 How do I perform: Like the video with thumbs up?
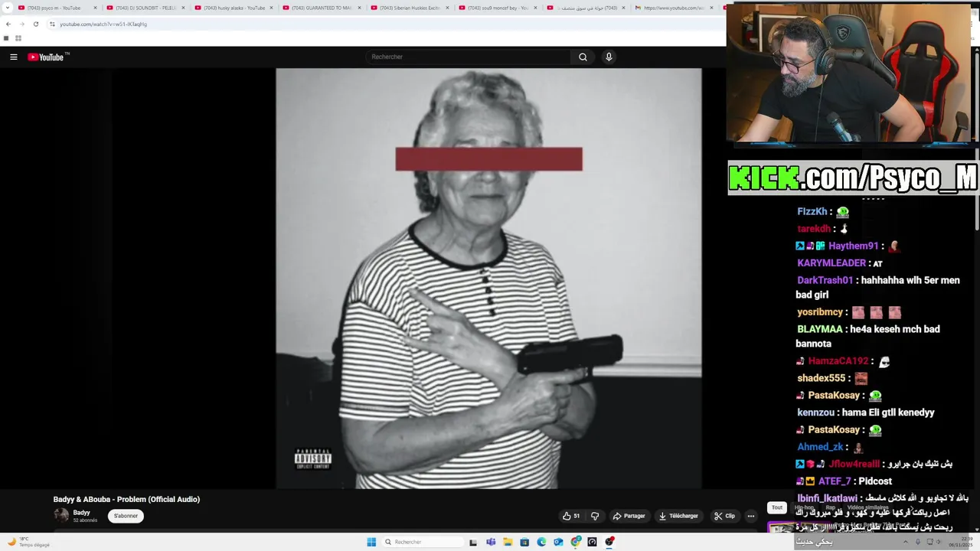(x=571, y=516)
